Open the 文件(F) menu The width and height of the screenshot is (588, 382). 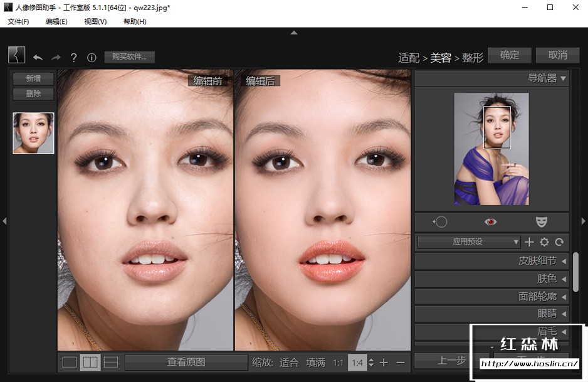tap(18, 22)
